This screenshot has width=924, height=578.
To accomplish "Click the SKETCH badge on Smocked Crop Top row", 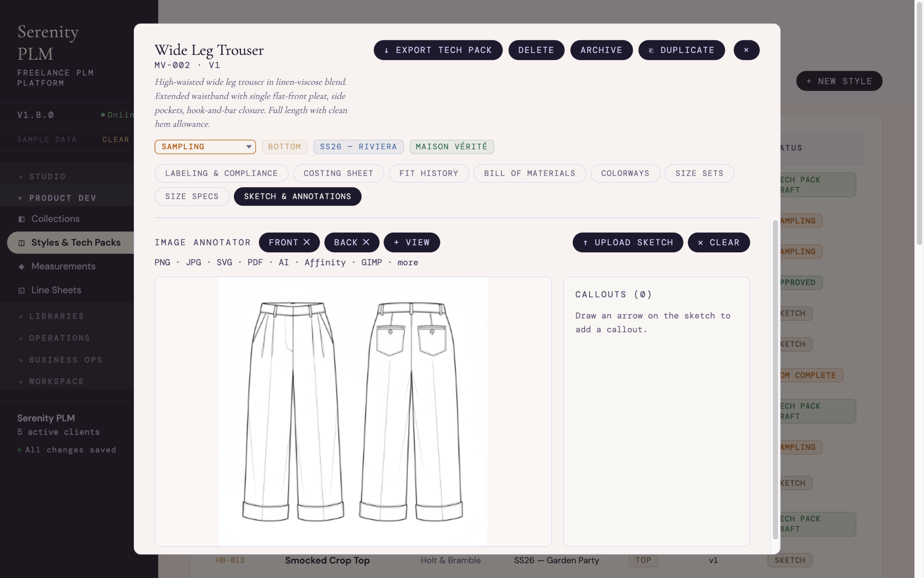I will click(790, 561).
